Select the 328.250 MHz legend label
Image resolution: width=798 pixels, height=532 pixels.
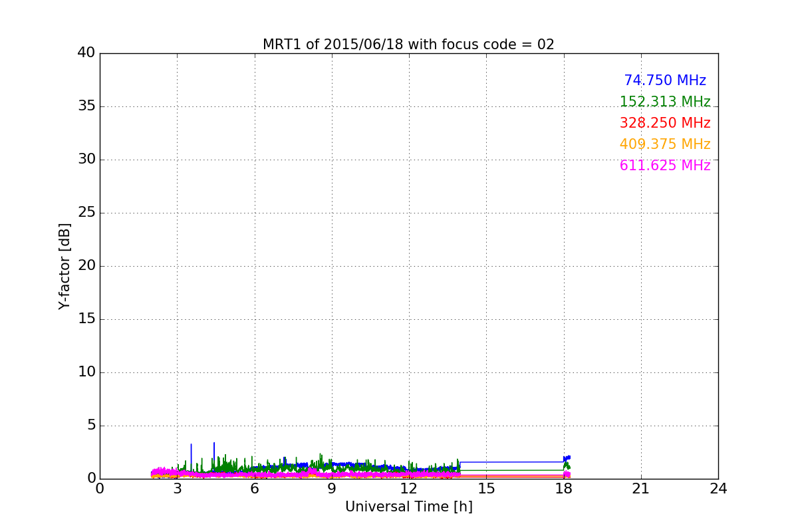665,123
